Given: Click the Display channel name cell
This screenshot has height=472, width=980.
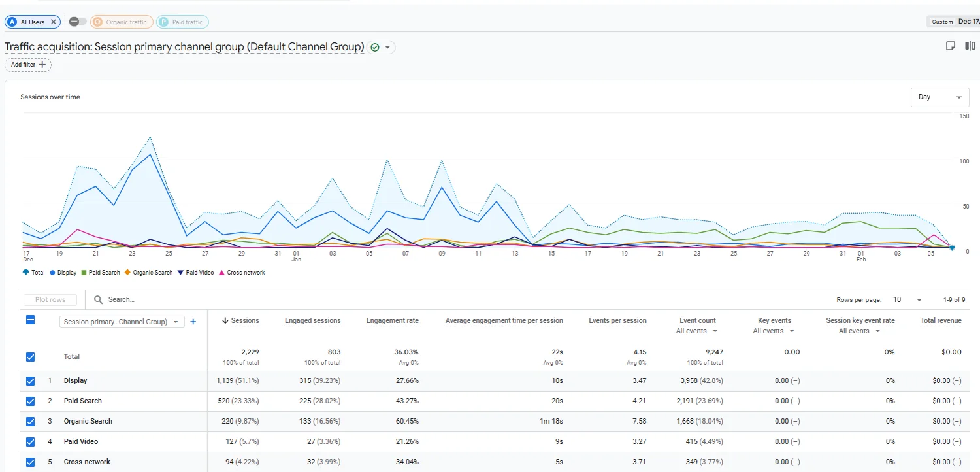Looking at the screenshot, I should 75,381.
